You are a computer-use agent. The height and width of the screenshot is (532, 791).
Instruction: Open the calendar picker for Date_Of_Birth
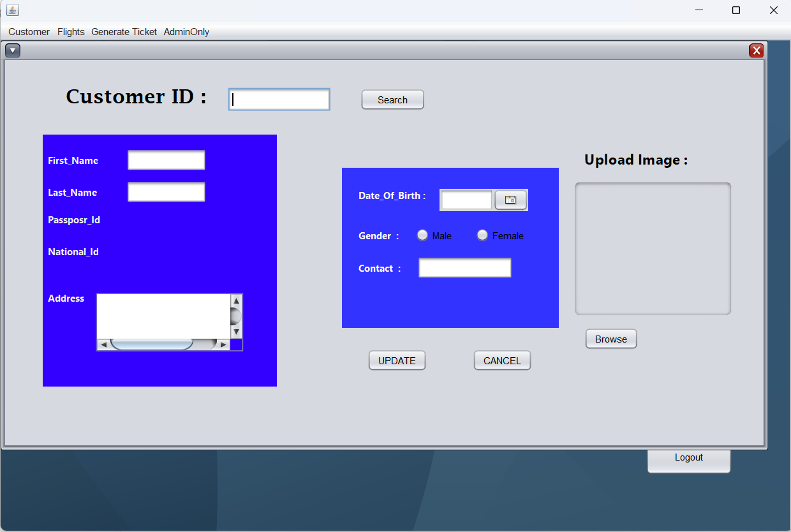point(511,200)
